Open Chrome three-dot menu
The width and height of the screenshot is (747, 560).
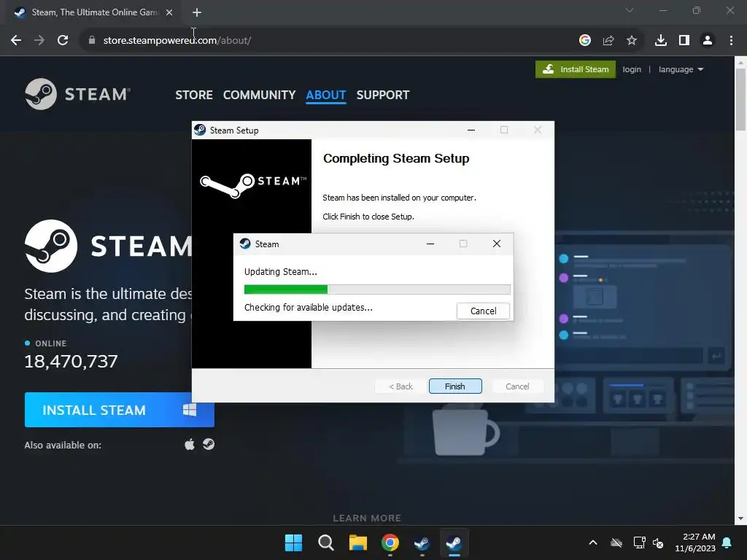pyautogui.click(x=731, y=41)
